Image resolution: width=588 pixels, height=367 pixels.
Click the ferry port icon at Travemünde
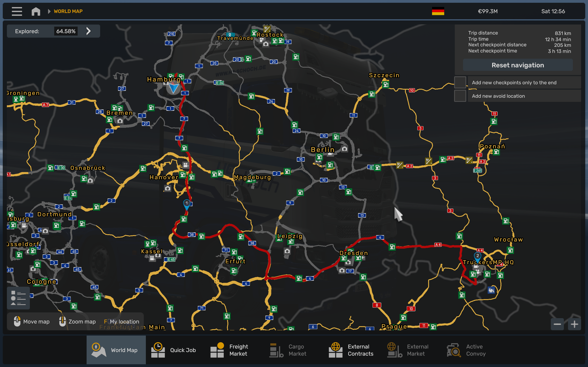pos(230,35)
